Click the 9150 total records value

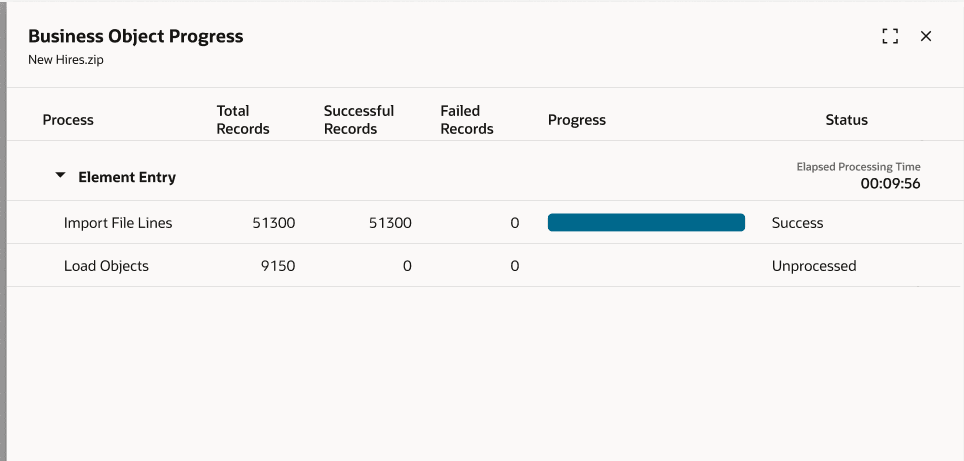click(278, 266)
